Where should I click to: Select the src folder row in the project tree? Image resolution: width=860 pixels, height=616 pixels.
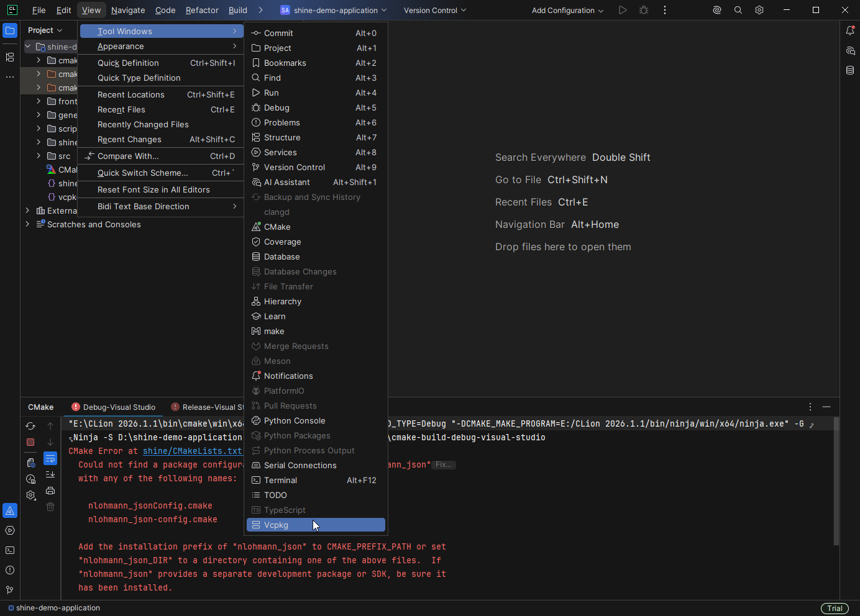(x=49, y=156)
